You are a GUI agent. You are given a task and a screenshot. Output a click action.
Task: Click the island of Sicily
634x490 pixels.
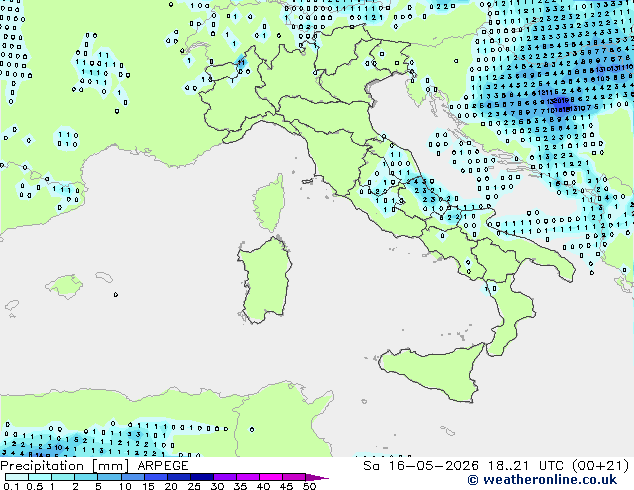coord(433,372)
